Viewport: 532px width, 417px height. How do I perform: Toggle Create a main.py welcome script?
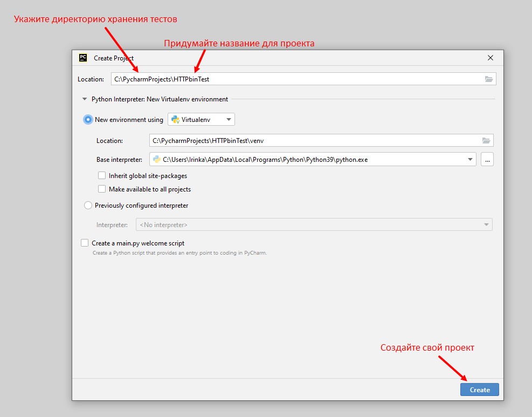(x=85, y=243)
